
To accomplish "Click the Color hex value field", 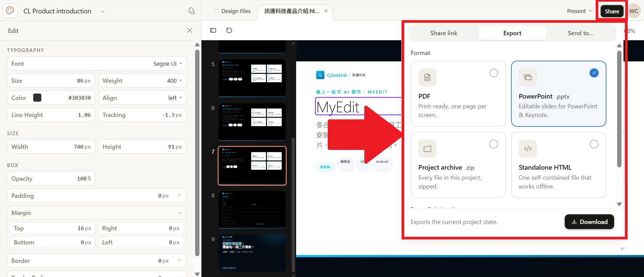I will pos(80,98).
